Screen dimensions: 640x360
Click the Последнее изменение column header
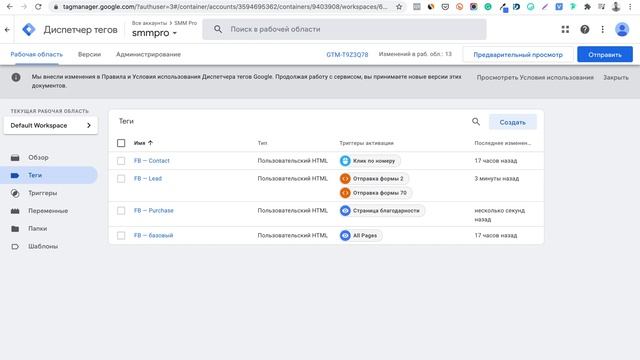pyautogui.click(x=503, y=143)
